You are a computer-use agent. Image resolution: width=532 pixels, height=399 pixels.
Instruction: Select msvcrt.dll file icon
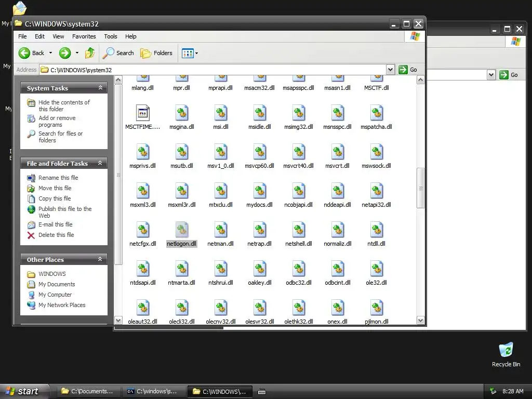pos(337,152)
